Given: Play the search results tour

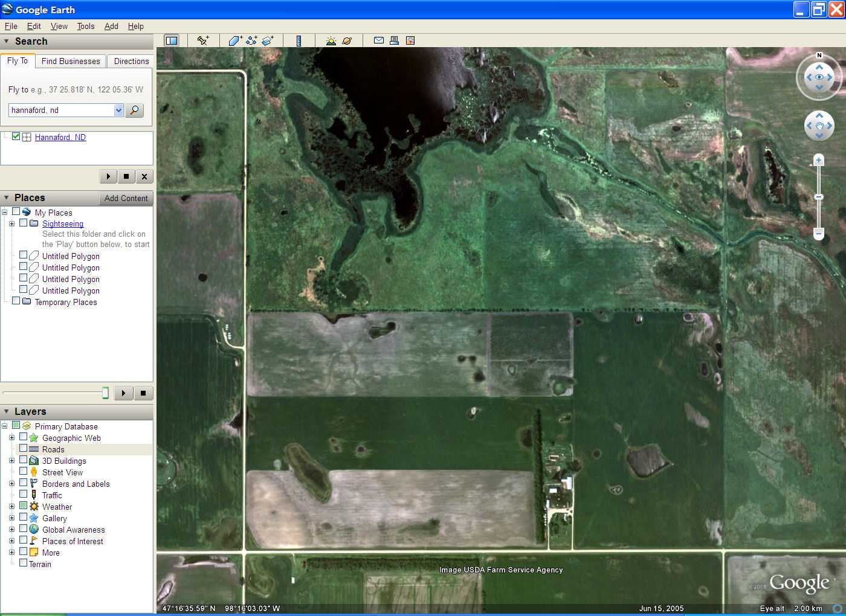Looking at the screenshot, I should 108,176.
